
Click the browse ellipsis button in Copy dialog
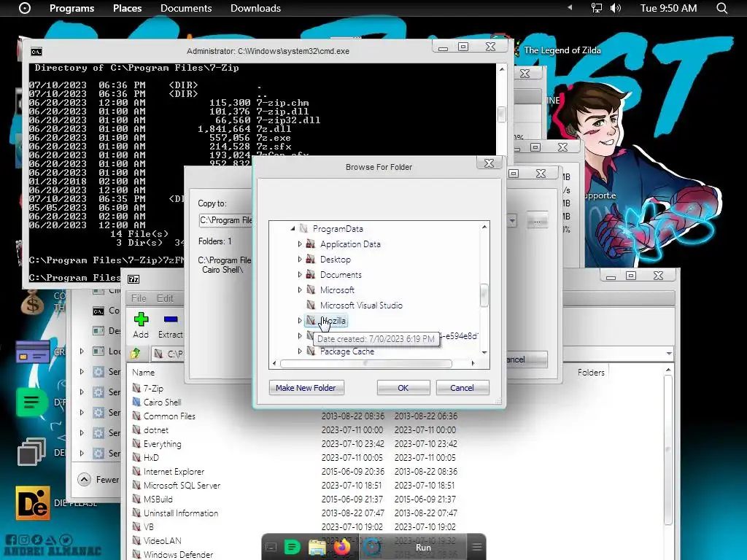pos(537,220)
